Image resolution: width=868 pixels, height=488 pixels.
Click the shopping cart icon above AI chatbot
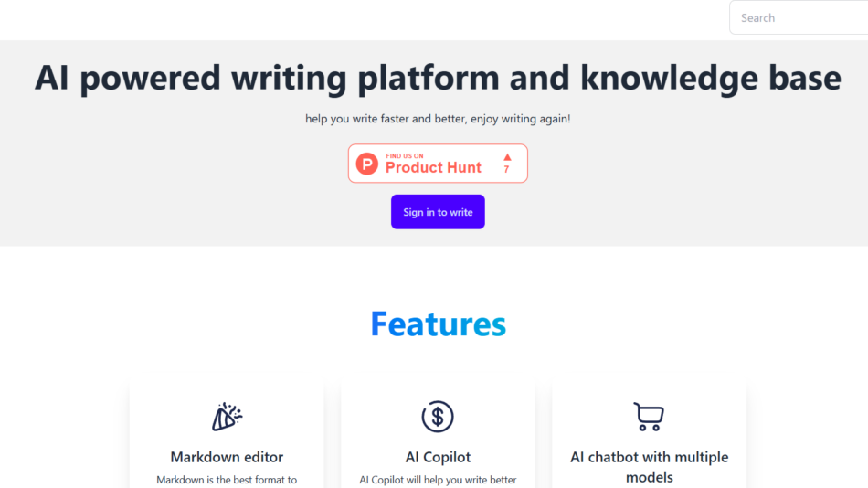[649, 417]
